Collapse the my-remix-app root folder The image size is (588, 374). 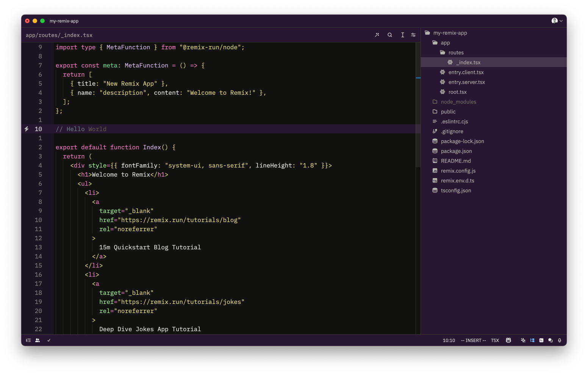pyautogui.click(x=494, y=33)
